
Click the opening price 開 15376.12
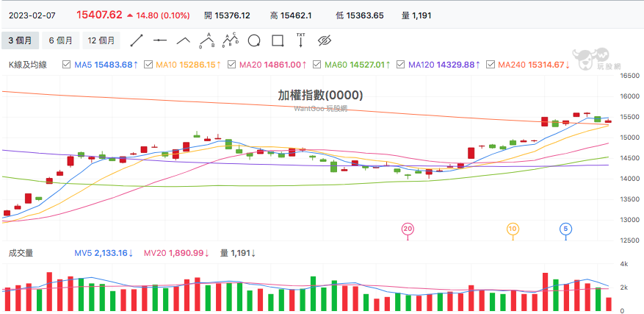coord(227,15)
